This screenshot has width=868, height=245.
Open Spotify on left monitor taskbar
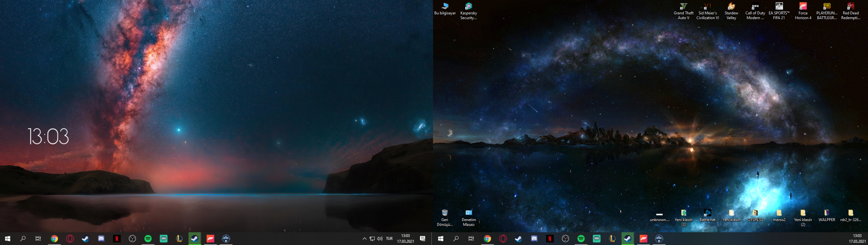148,239
